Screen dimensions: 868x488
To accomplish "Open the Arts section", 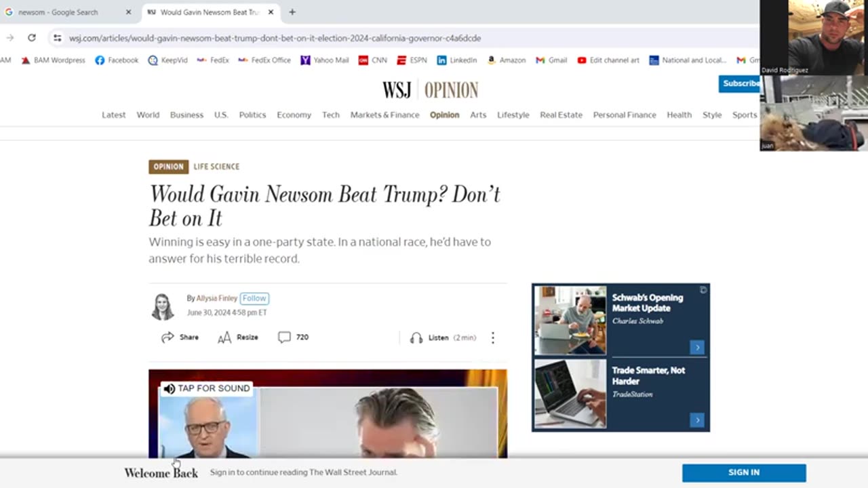I will (478, 115).
